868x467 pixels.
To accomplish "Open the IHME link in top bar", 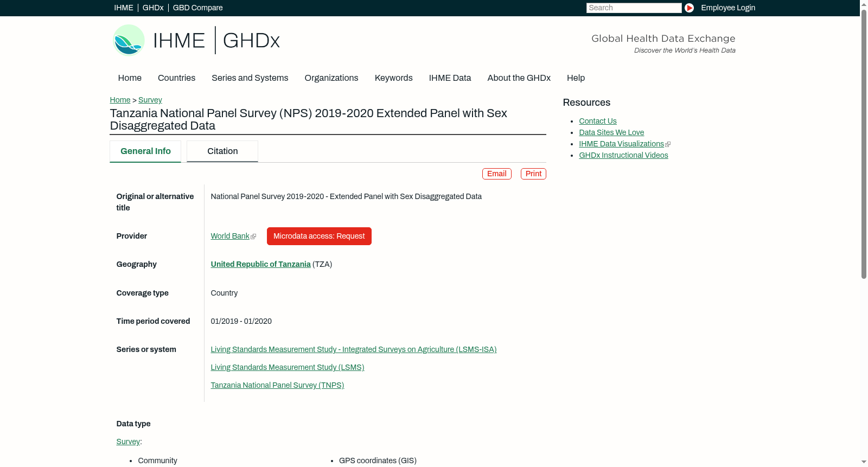I will click(x=124, y=8).
